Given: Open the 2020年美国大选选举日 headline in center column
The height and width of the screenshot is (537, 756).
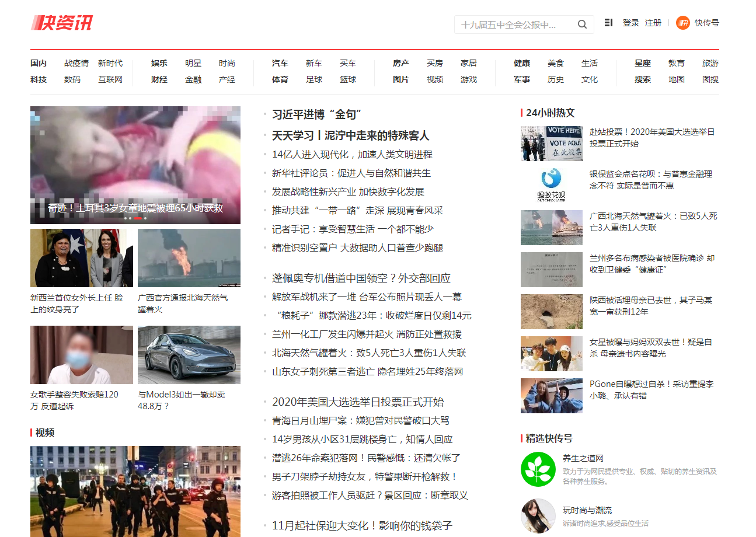Looking at the screenshot, I should click(x=357, y=402).
